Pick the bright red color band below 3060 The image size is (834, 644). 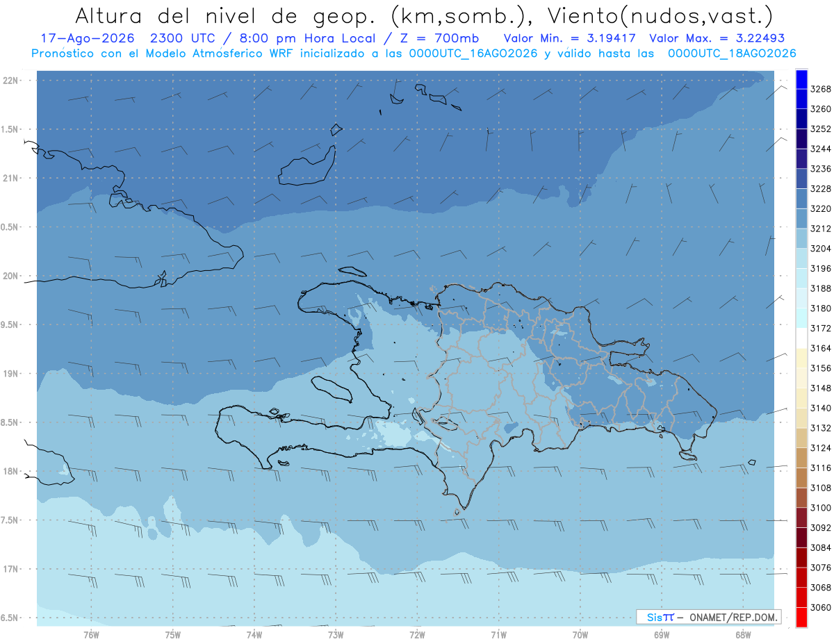click(801, 618)
